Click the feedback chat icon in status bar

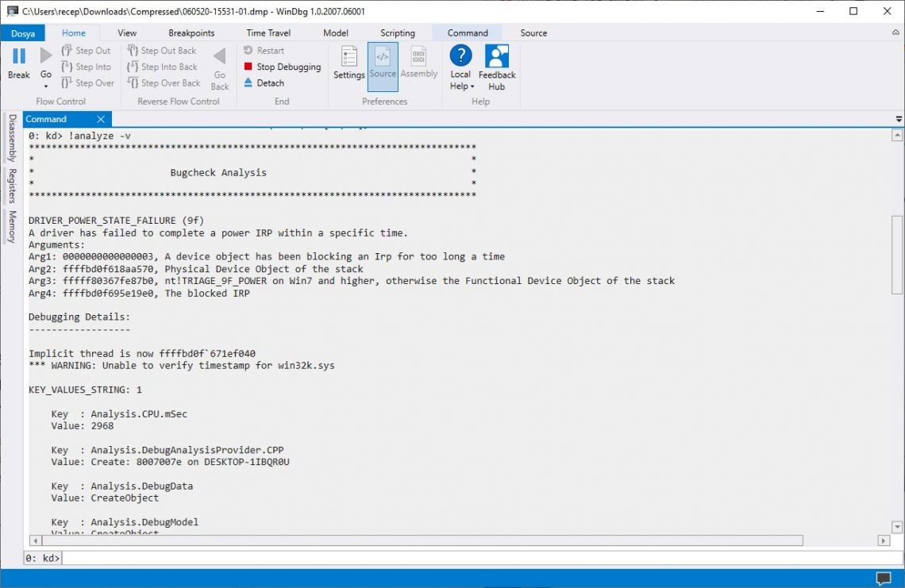883,578
